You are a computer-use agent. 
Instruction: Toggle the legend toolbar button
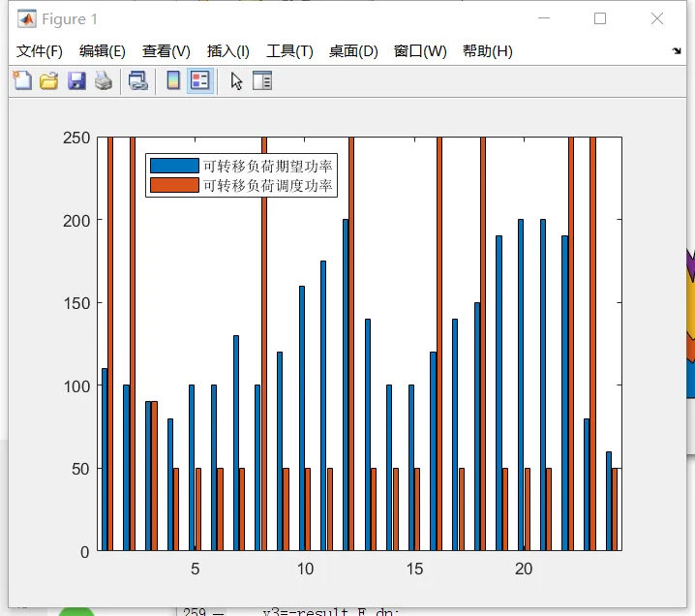[200, 81]
